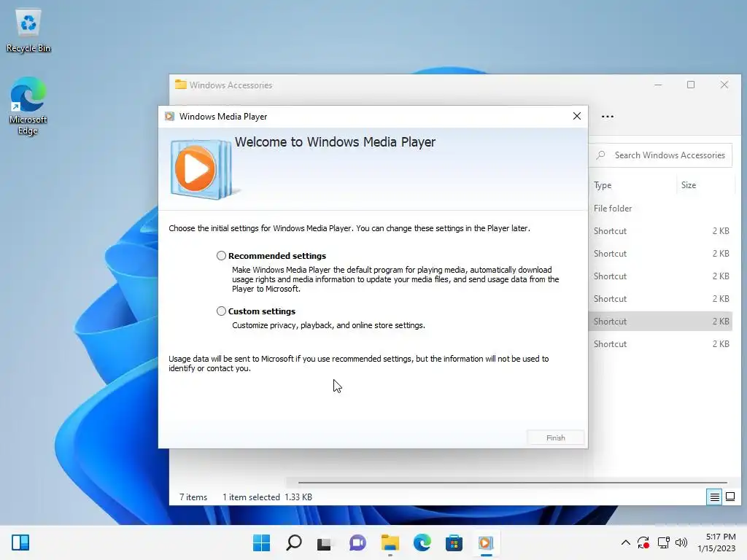The image size is (747, 560).
Task: Click the Finish button in Media Player setup
Action: pyautogui.click(x=555, y=437)
